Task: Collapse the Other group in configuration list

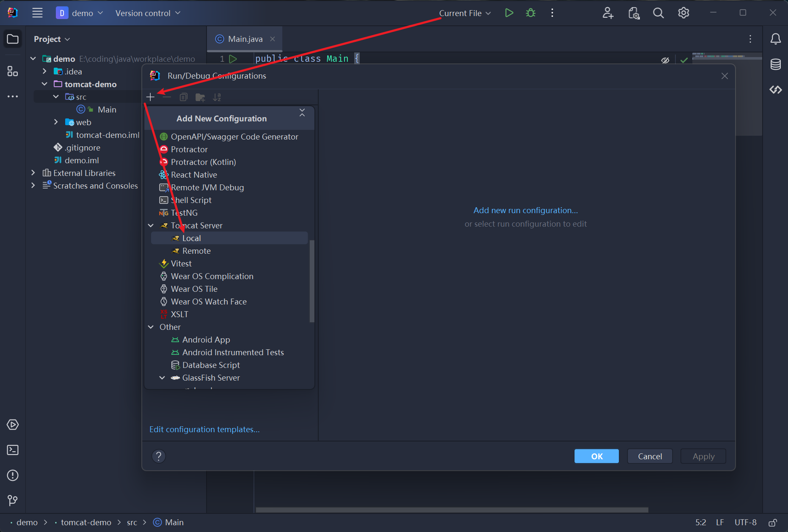Action: click(151, 327)
